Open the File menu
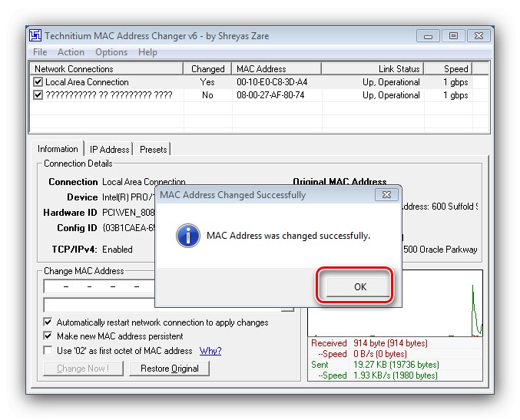Viewport: 520px width, 420px height. [40, 52]
